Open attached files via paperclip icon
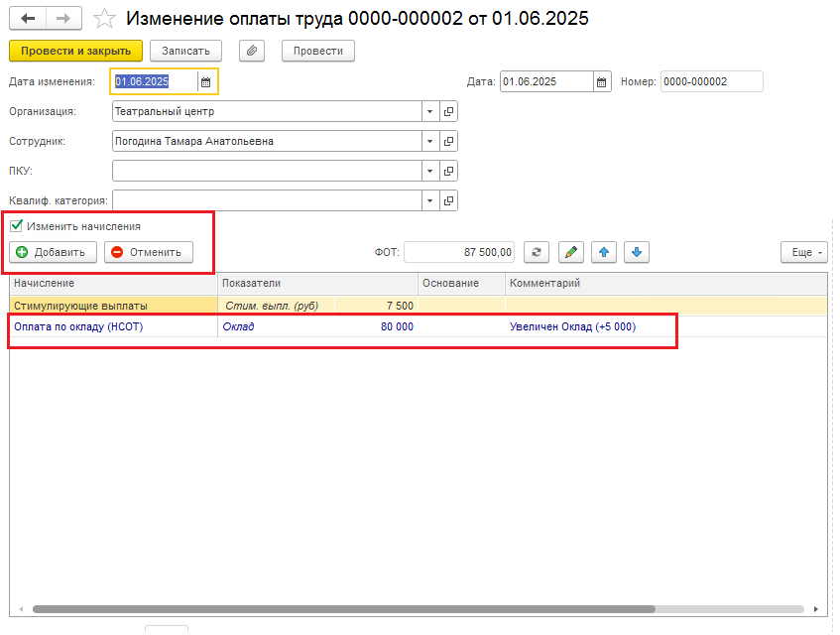Viewport: 840px width, 635px height. (x=252, y=51)
